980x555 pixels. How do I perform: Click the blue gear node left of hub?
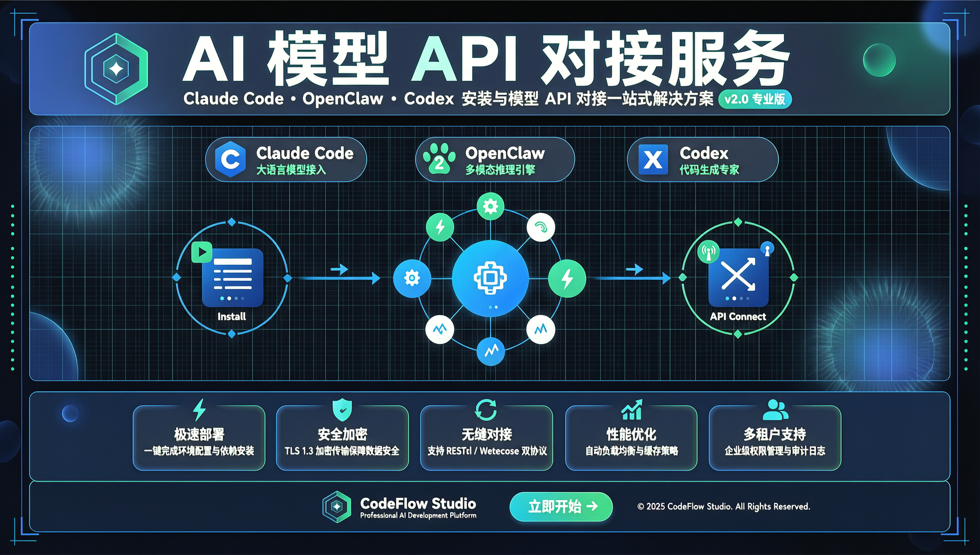tap(412, 278)
